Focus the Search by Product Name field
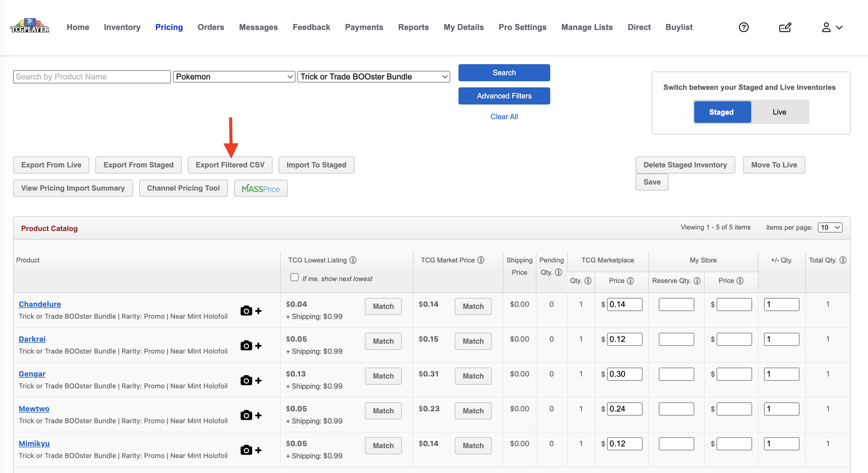The height and width of the screenshot is (473, 868). (x=92, y=77)
